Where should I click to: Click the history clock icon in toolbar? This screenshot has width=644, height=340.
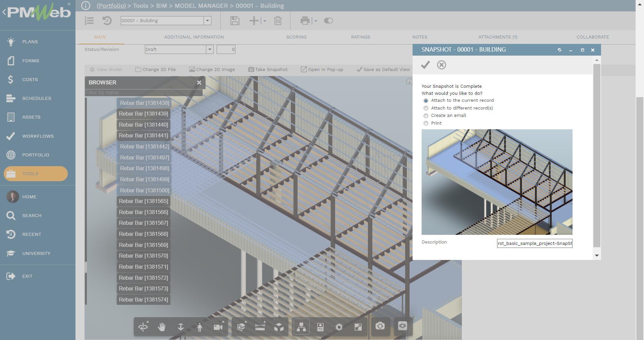[107, 21]
